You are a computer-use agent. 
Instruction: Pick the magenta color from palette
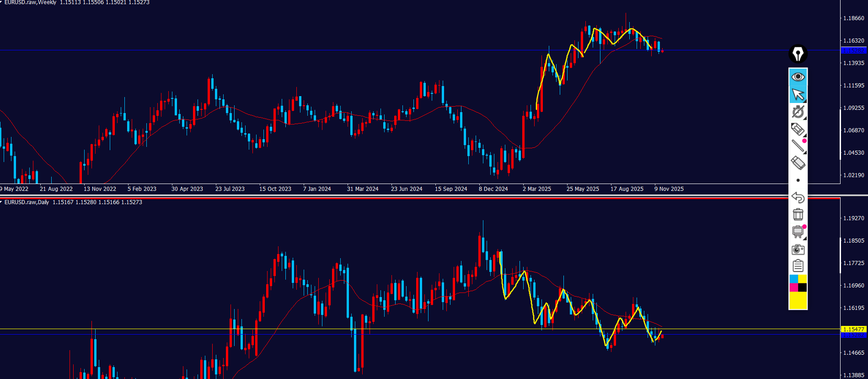794,287
